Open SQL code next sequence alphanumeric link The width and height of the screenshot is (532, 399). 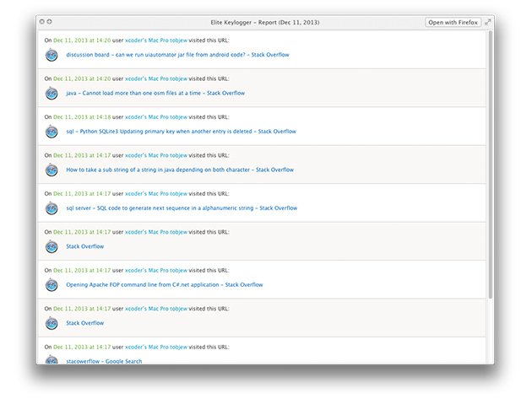coord(182,208)
